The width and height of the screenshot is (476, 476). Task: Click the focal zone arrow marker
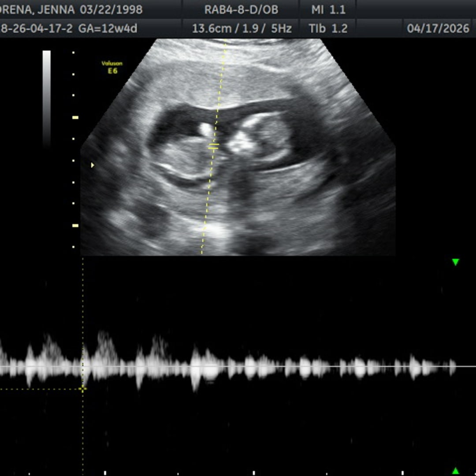point(93,165)
